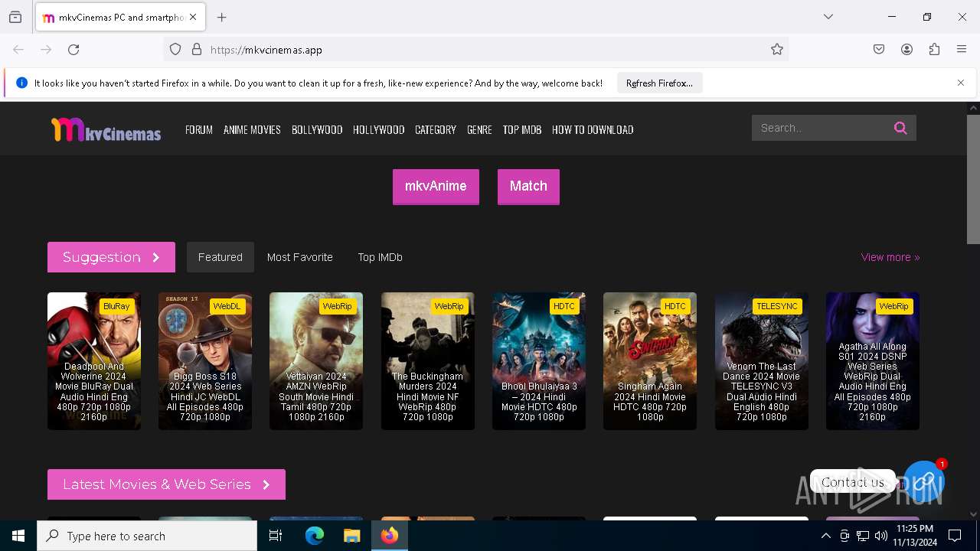Click the browser back arrow
Image resolution: width=980 pixels, height=551 pixels.
click(18, 50)
